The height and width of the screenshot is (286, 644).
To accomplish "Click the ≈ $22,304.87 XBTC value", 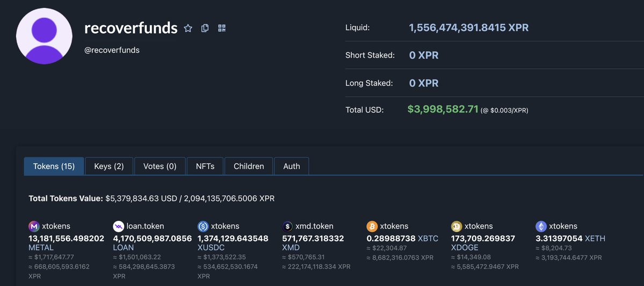I will (x=387, y=248).
